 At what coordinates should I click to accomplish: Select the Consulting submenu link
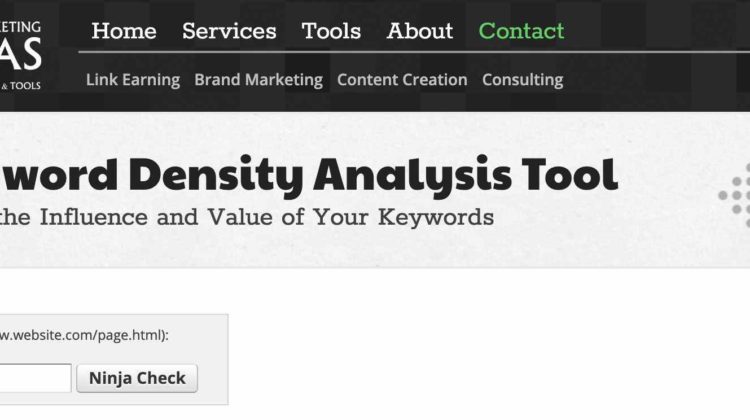tap(523, 80)
